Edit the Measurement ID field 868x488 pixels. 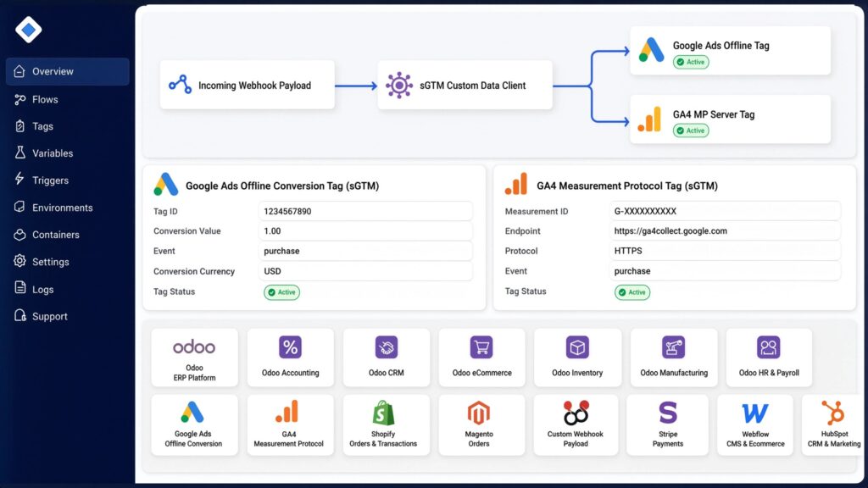(x=725, y=211)
